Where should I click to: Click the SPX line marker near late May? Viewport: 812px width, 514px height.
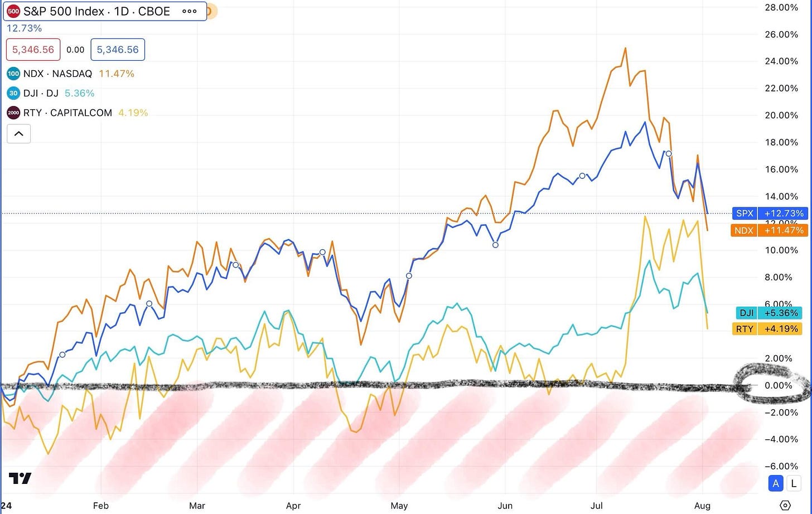click(x=495, y=245)
